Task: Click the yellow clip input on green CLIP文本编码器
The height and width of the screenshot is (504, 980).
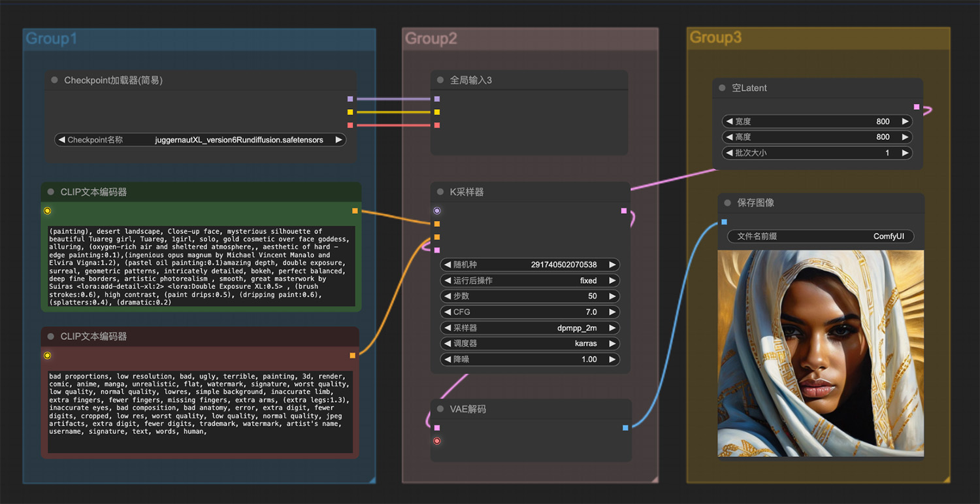Action: (47, 211)
